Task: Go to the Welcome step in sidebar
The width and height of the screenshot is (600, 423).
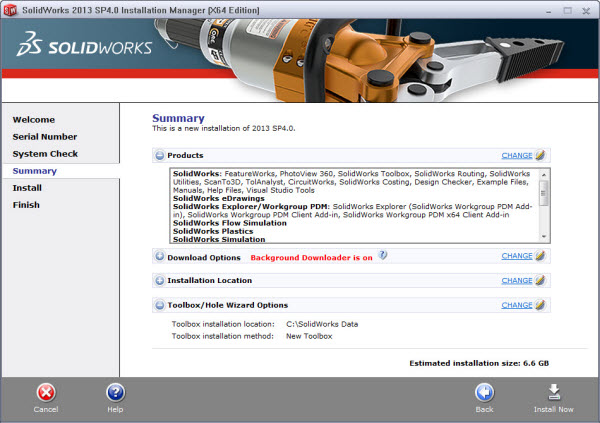Action: (34, 120)
